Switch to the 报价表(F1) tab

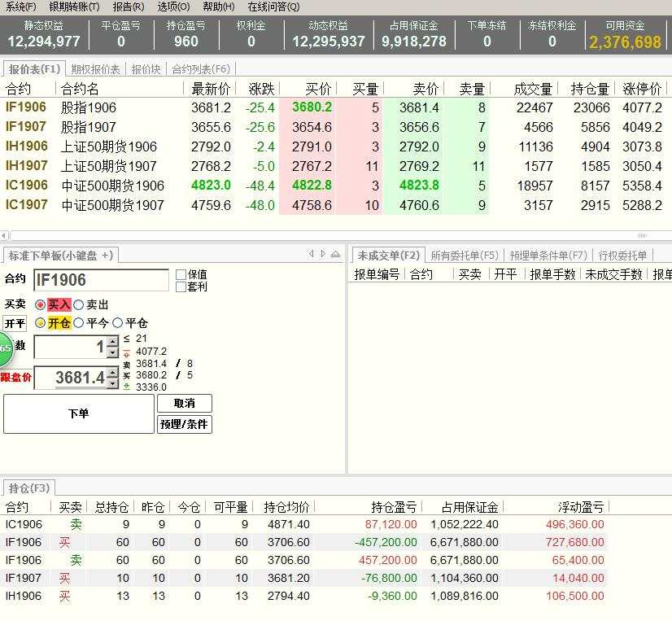pyautogui.click(x=34, y=69)
